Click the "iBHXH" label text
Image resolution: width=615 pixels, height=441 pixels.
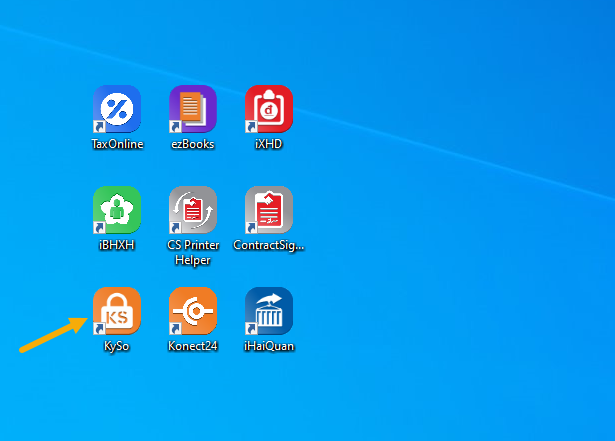[117, 245]
